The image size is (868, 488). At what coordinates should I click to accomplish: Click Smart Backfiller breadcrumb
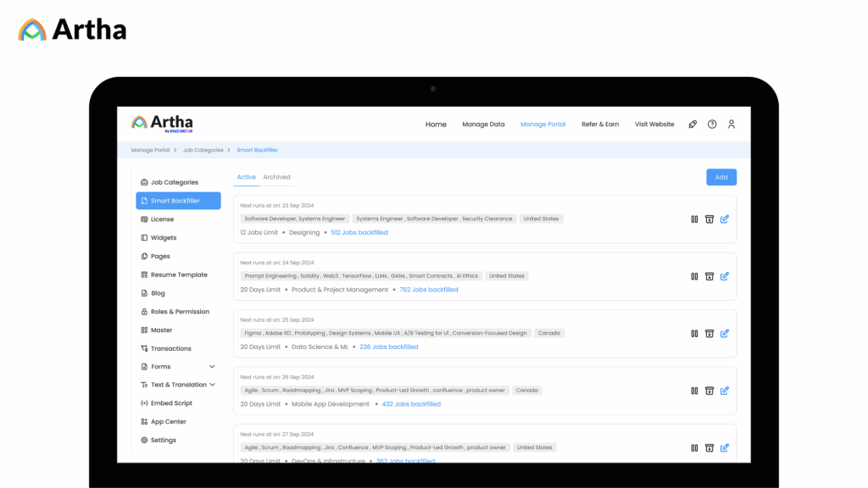pos(258,150)
